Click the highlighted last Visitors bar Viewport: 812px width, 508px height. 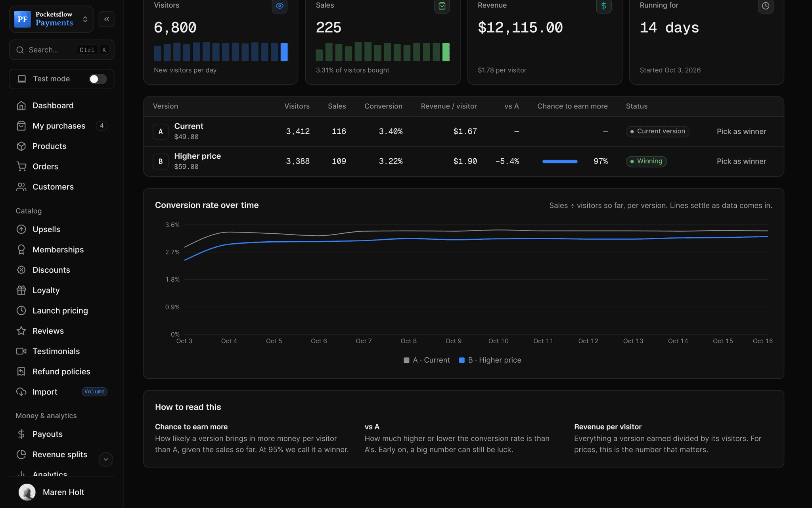pyautogui.click(x=284, y=52)
